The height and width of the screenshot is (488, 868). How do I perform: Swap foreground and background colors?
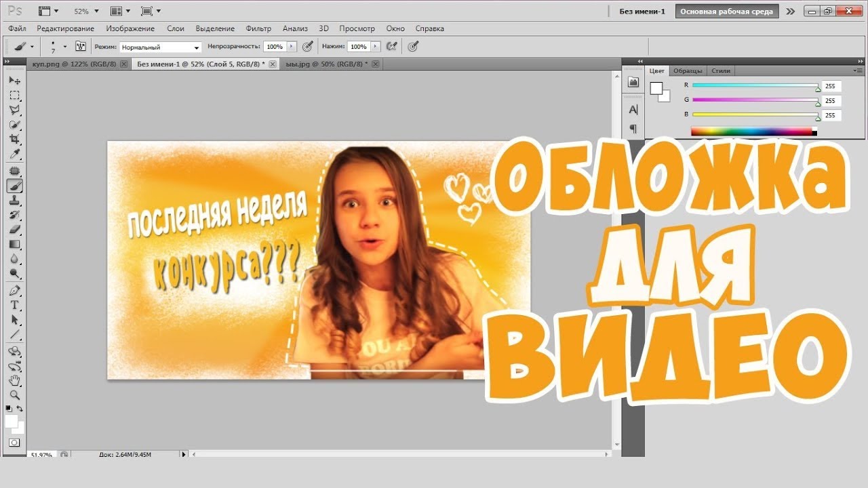coord(20,409)
